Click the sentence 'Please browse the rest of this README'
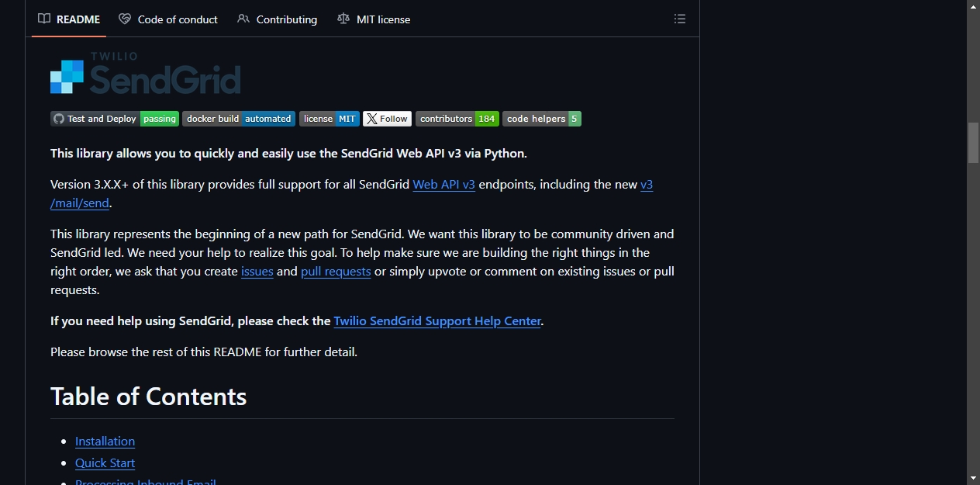The width and height of the screenshot is (980, 485). coord(204,352)
